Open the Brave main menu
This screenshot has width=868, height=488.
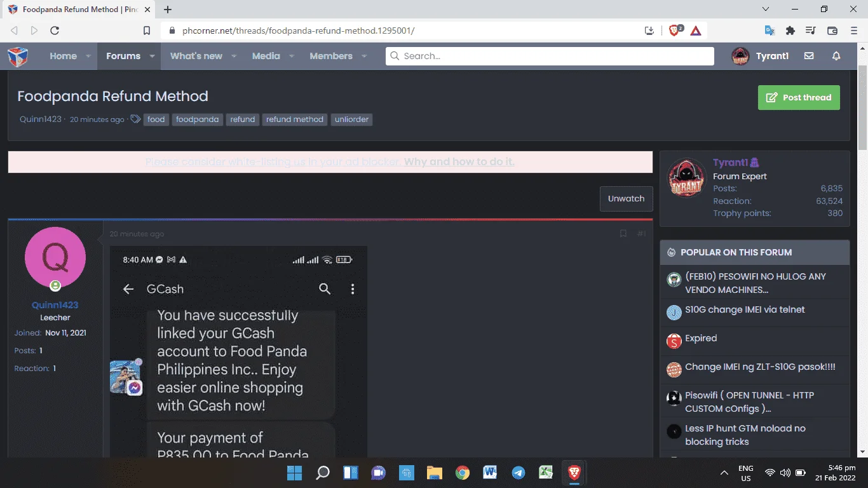point(853,30)
